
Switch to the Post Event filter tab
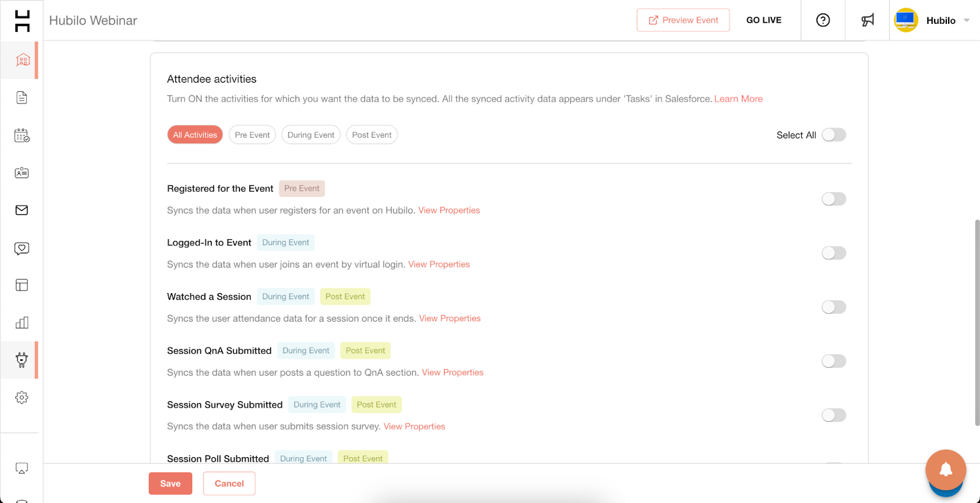(x=372, y=135)
